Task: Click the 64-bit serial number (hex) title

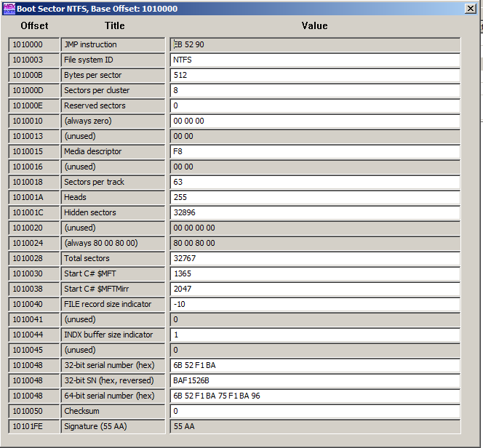Action: [x=113, y=396]
